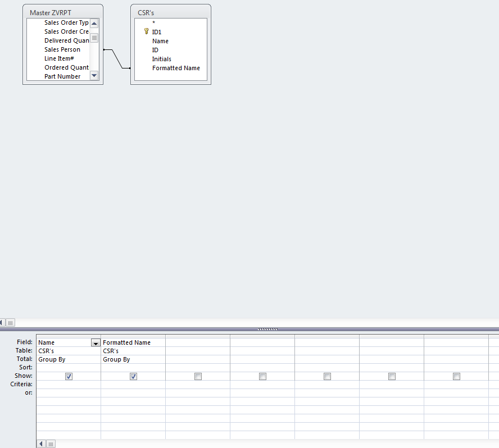Click the empty Field cell in third column
Image resolution: width=499 pixels, height=448 pixels.
point(198,342)
